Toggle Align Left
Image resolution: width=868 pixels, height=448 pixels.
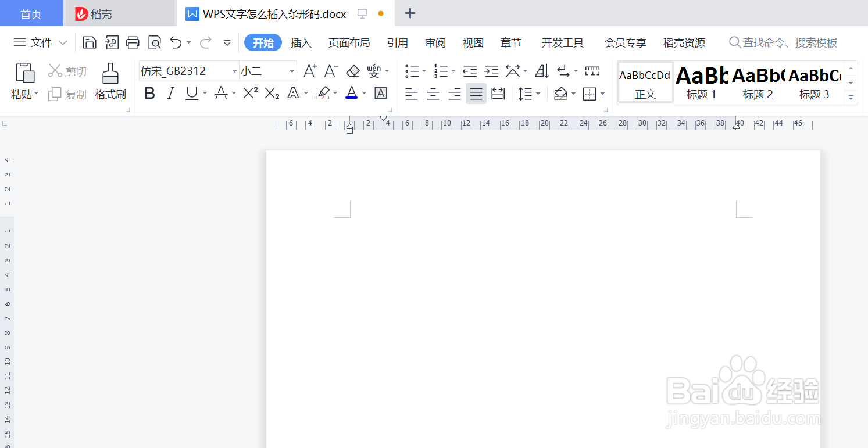click(x=412, y=94)
